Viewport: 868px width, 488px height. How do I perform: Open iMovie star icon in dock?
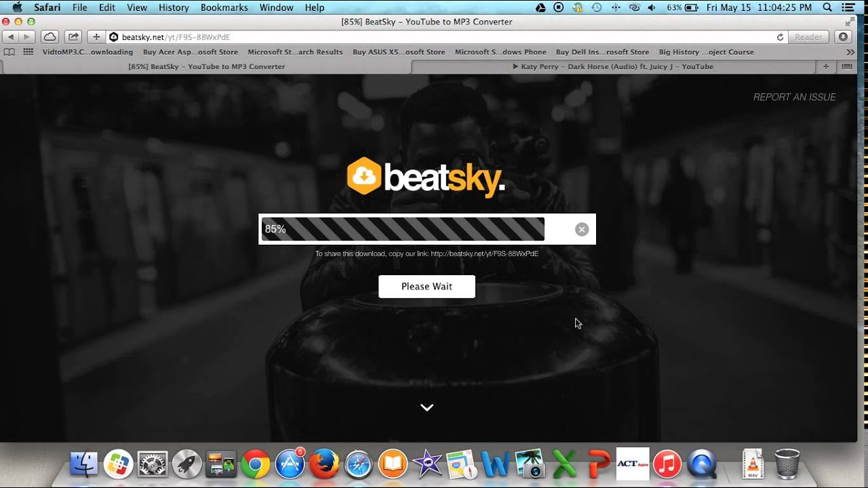tap(427, 464)
